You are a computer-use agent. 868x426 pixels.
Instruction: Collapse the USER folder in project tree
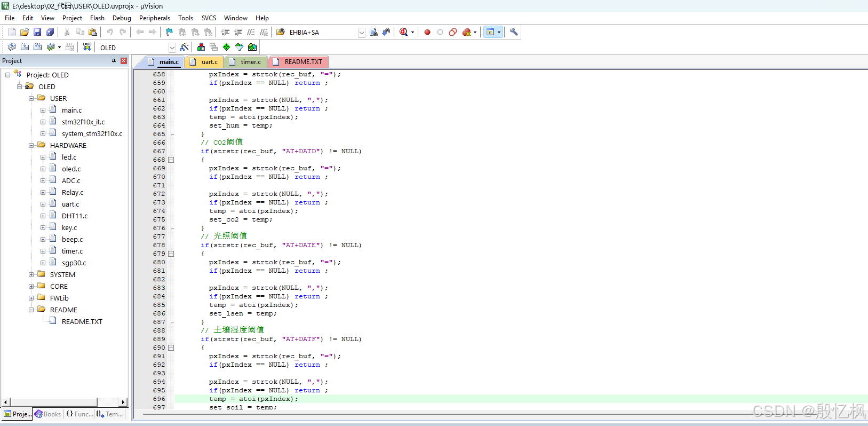[31, 98]
